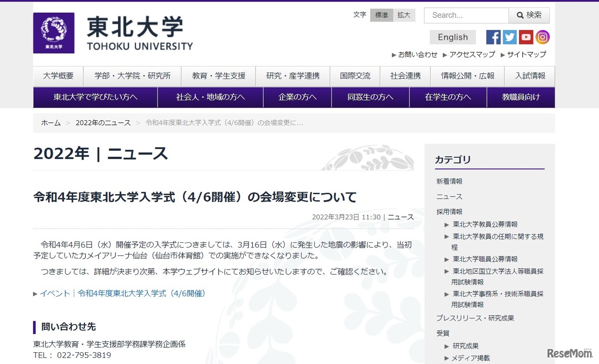Open the イベント｜令和4年度東北大学入学式 link
The height and width of the screenshot is (364, 599).
(123, 294)
